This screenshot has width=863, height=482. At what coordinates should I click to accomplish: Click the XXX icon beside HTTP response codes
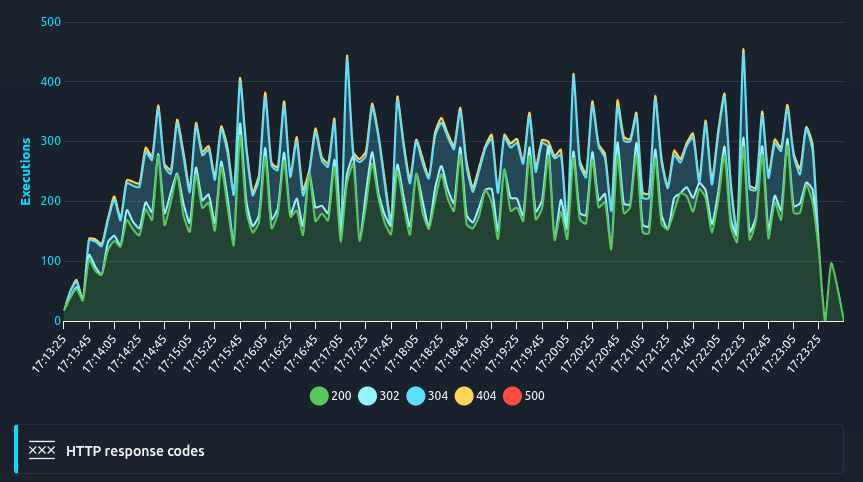tap(42, 450)
